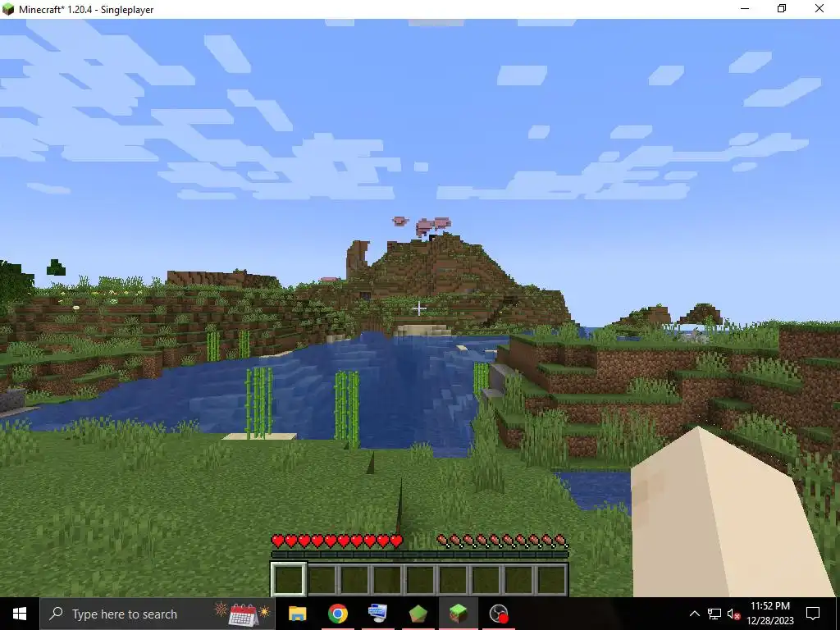Viewport: 840px width, 630px height.
Task: Click the calendar fireworks search highlight icon
Action: [x=243, y=614]
